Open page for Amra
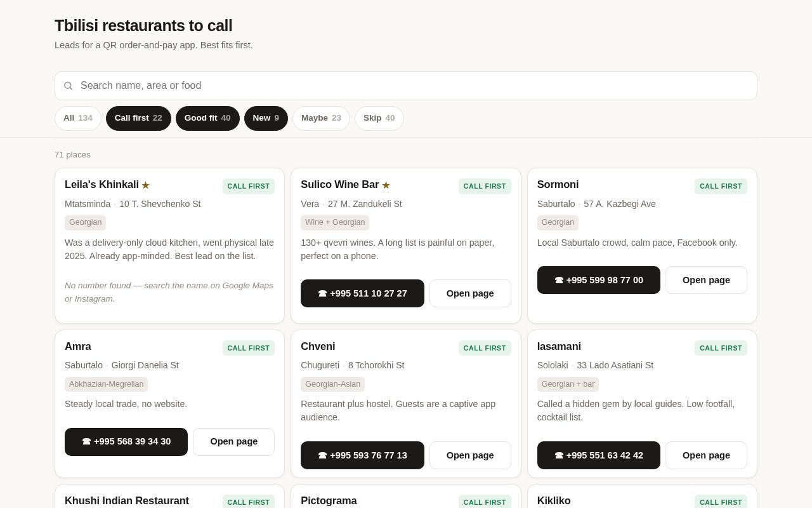The image size is (812, 508). [233, 442]
